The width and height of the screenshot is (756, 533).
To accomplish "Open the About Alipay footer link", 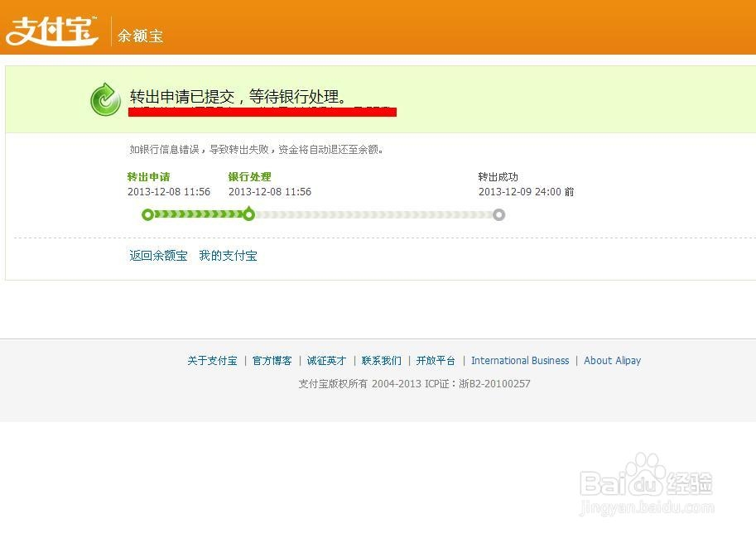I will (612, 361).
